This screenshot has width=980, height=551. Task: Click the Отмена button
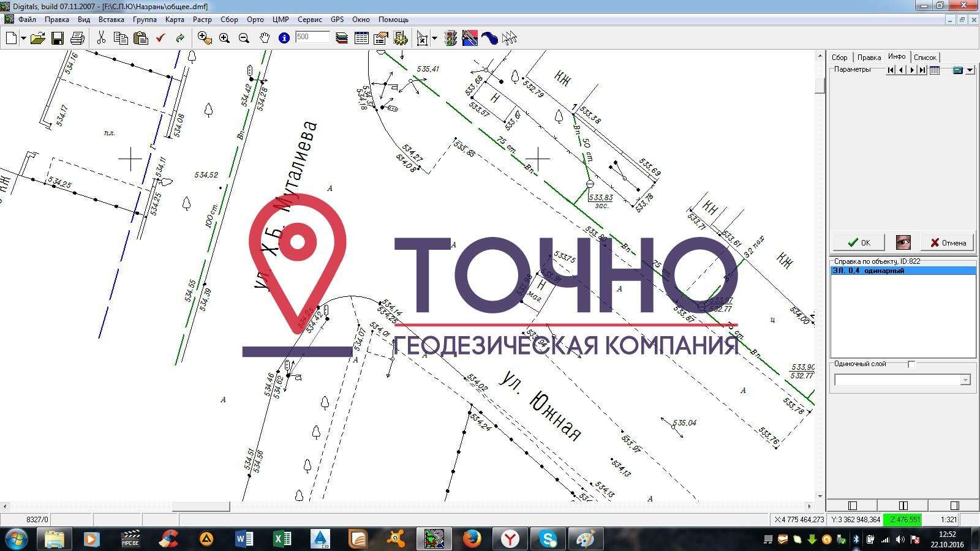tap(948, 242)
